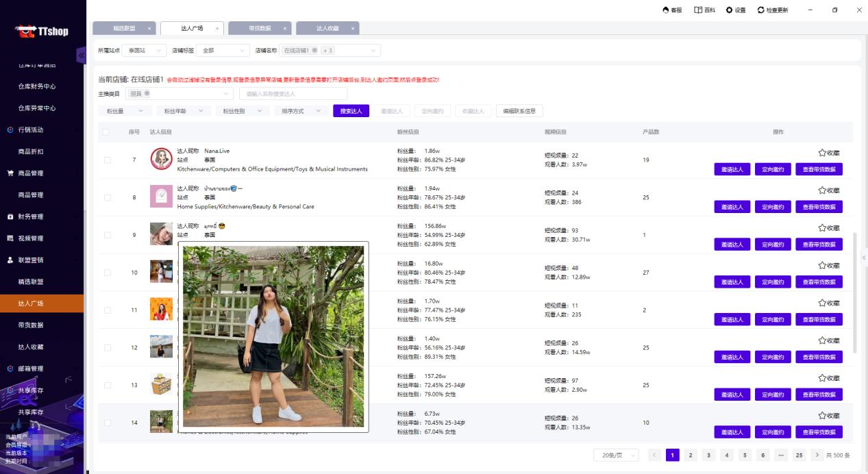Open the 所属站点 泰国站 dropdown
The height and width of the screenshot is (474, 868).
click(142, 50)
